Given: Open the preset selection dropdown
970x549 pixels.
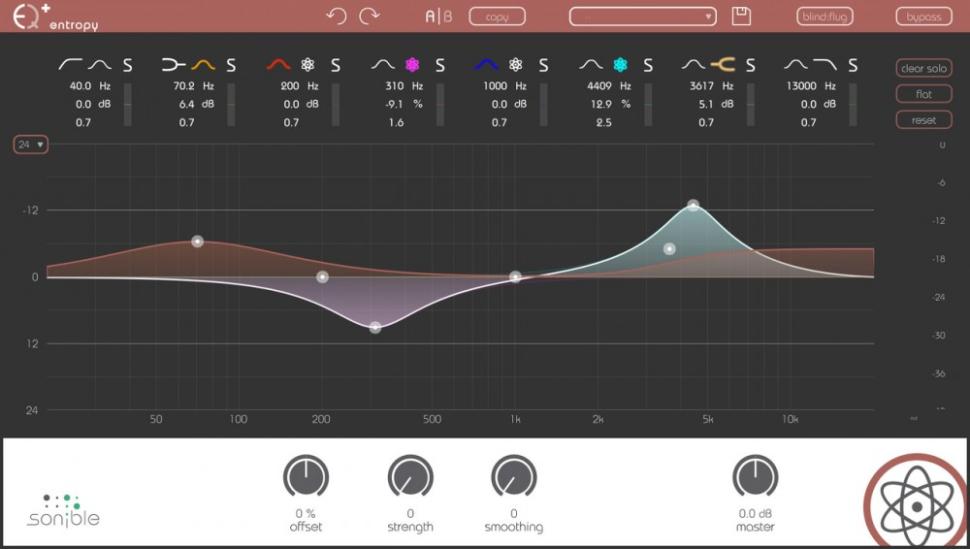Looking at the screenshot, I should click(643, 16).
